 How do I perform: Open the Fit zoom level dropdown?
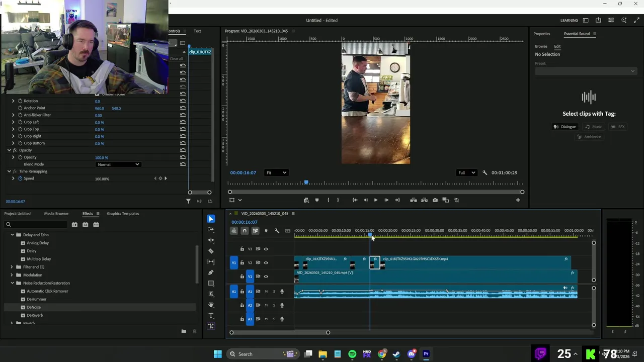pyautogui.click(x=276, y=173)
